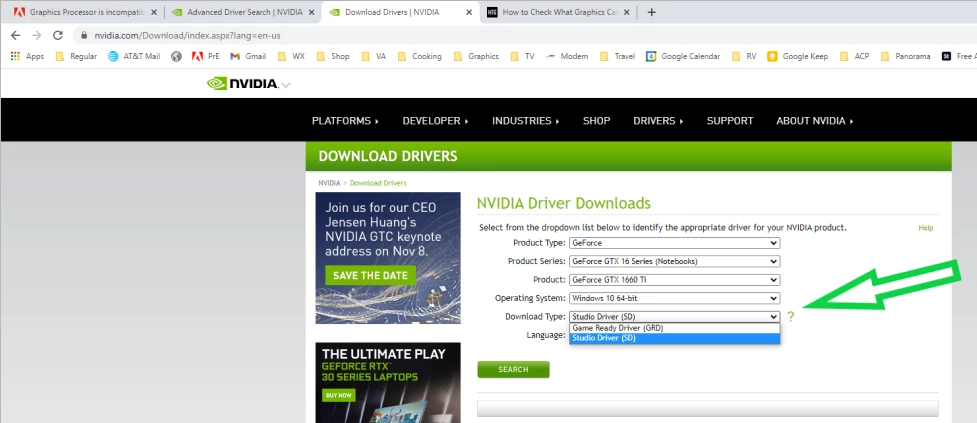977x423 pixels.
Task: Open the Modem bookmark
Action: click(566, 56)
